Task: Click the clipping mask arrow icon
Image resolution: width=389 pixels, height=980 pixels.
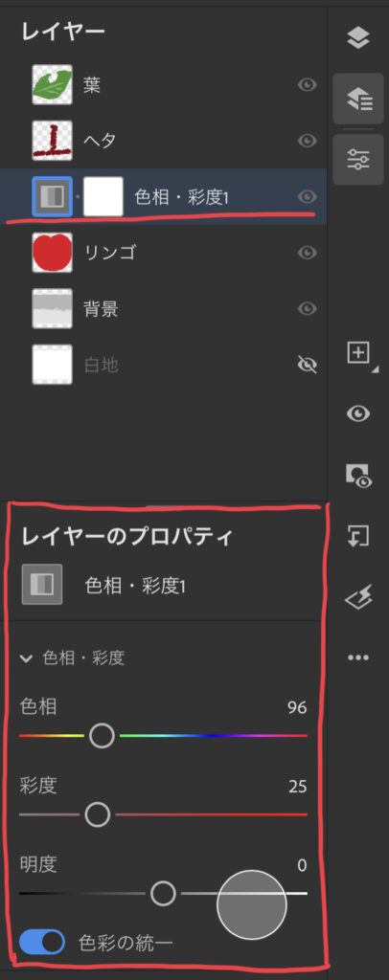Action: pyautogui.click(x=358, y=536)
